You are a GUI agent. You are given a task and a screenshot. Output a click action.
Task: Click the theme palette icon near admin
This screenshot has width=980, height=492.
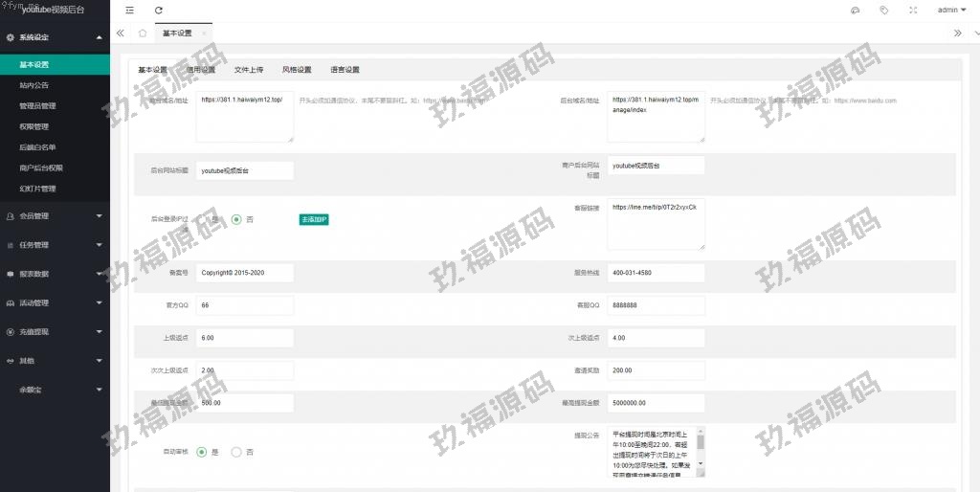[856, 11]
